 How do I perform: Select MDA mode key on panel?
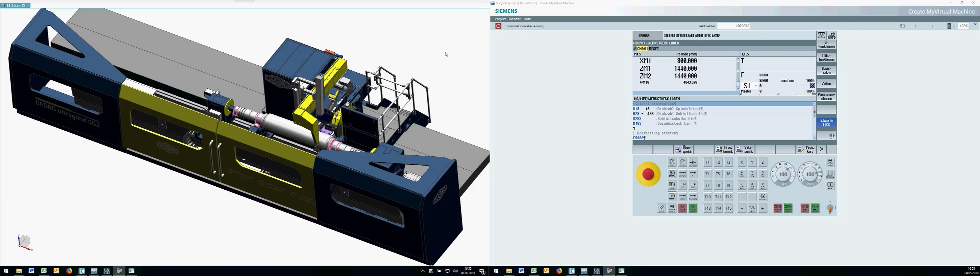point(672,185)
